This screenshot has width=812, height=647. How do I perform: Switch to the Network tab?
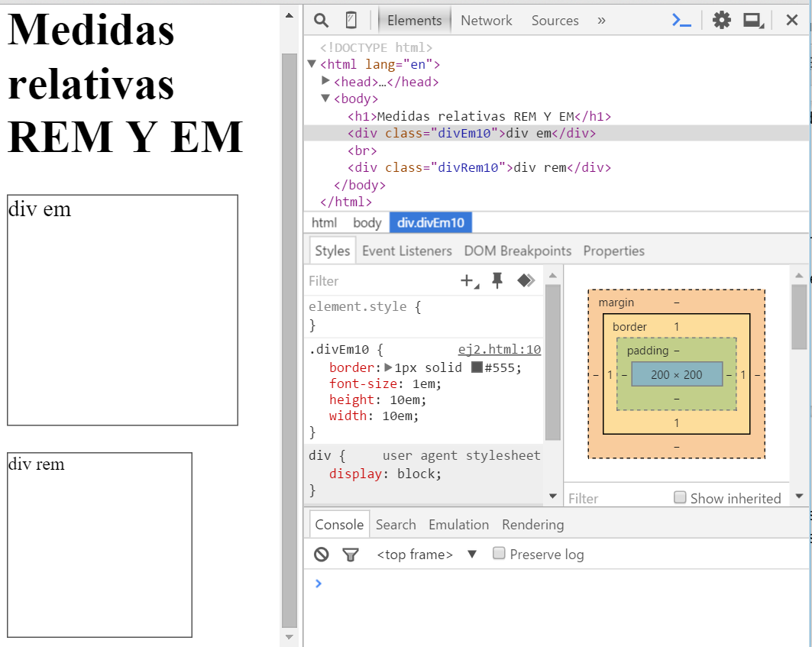[486, 20]
